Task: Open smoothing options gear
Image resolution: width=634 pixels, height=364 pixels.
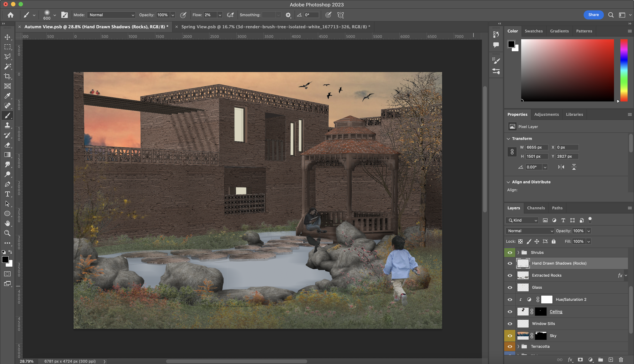Action: [x=288, y=15]
